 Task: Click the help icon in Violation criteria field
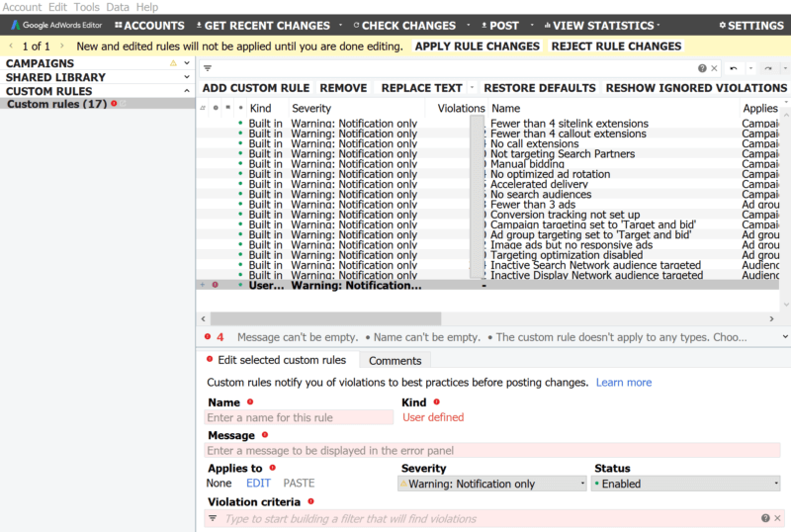point(765,518)
